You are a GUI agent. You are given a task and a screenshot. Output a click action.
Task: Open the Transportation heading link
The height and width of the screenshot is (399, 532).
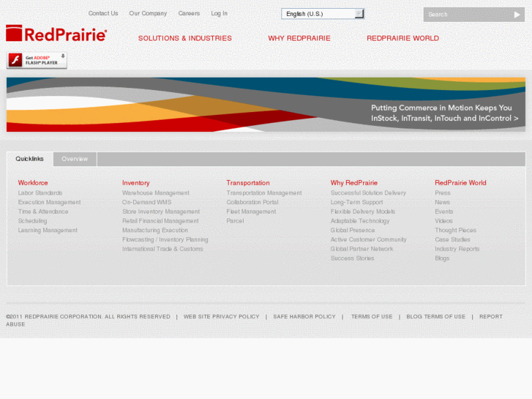(248, 183)
